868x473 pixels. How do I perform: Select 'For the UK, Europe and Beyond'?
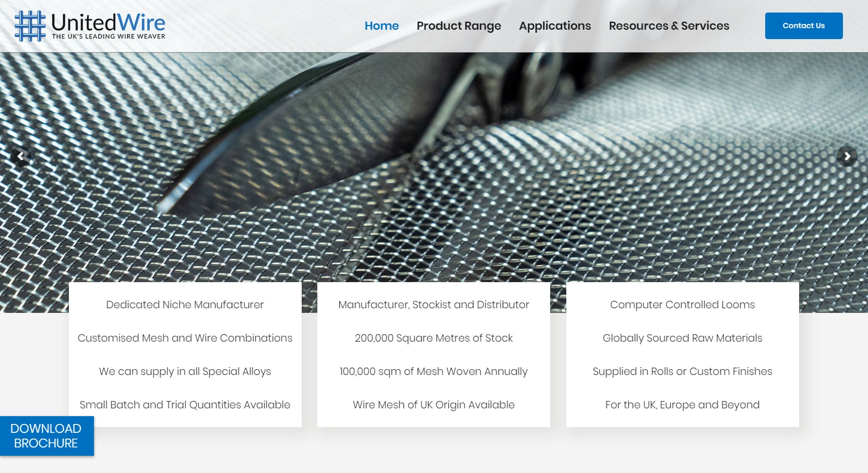(x=683, y=405)
